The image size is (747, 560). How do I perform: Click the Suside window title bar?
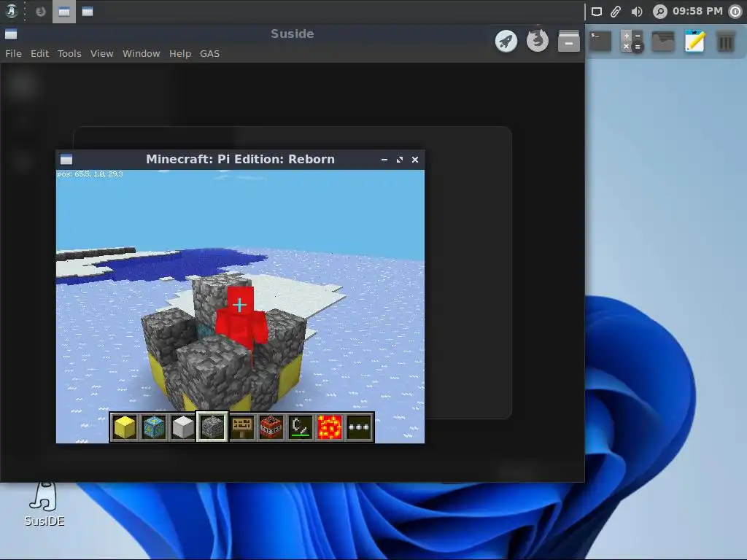click(292, 34)
